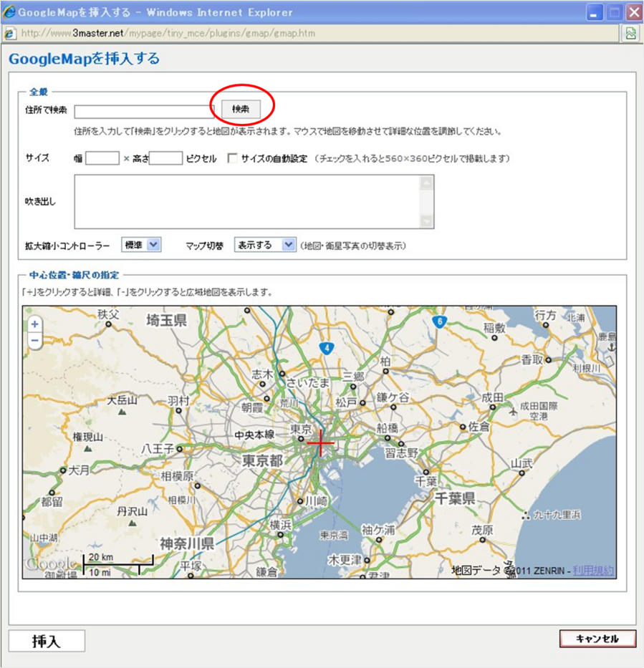Click the 権現山 mountain marker
This screenshot has height=668, width=644.
point(88,449)
